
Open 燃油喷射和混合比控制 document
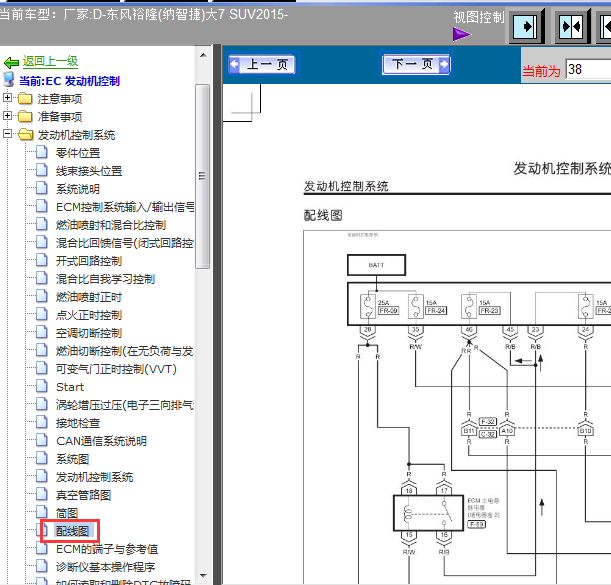click(111, 225)
